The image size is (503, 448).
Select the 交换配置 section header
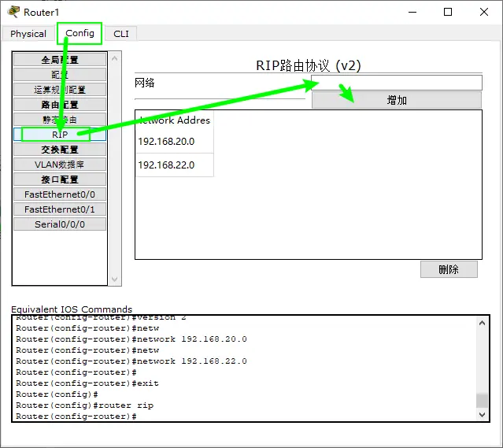pyautogui.click(x=60, y=150)
